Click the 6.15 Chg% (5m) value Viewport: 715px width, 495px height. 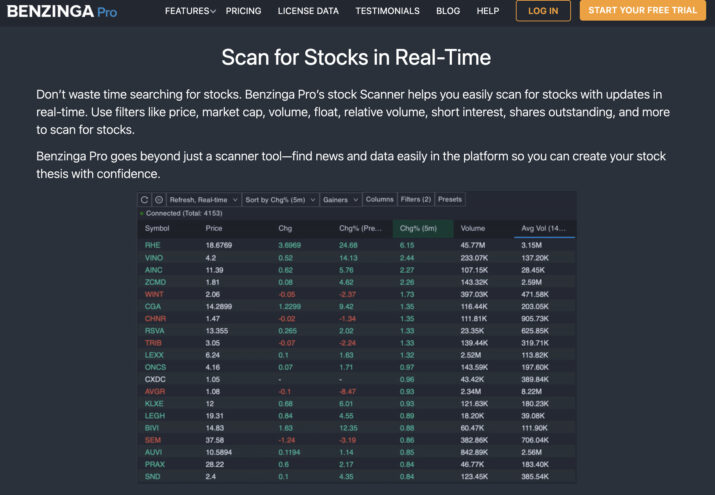coord(407,245)
